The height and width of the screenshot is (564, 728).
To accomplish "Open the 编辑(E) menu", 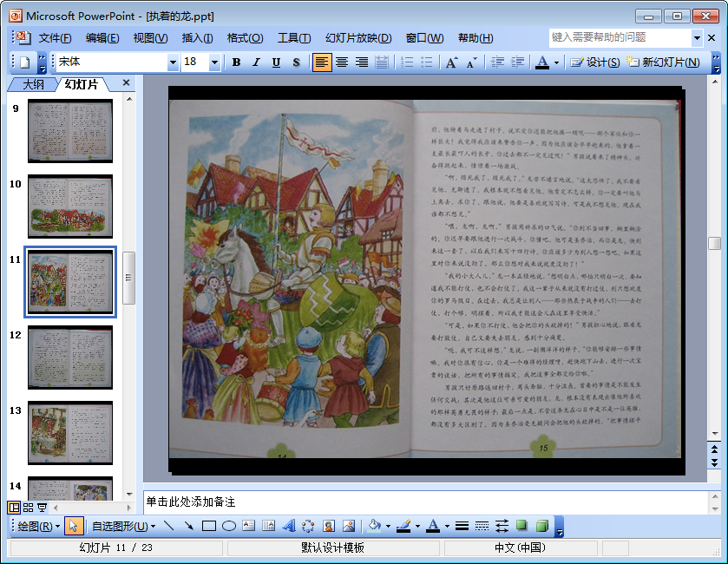I will tap(102, 38).
